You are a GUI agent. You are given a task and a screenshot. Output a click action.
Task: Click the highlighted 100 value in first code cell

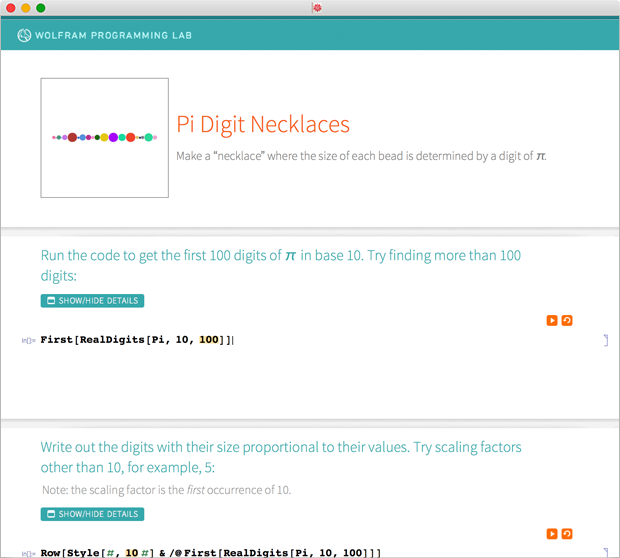point(209,340)
